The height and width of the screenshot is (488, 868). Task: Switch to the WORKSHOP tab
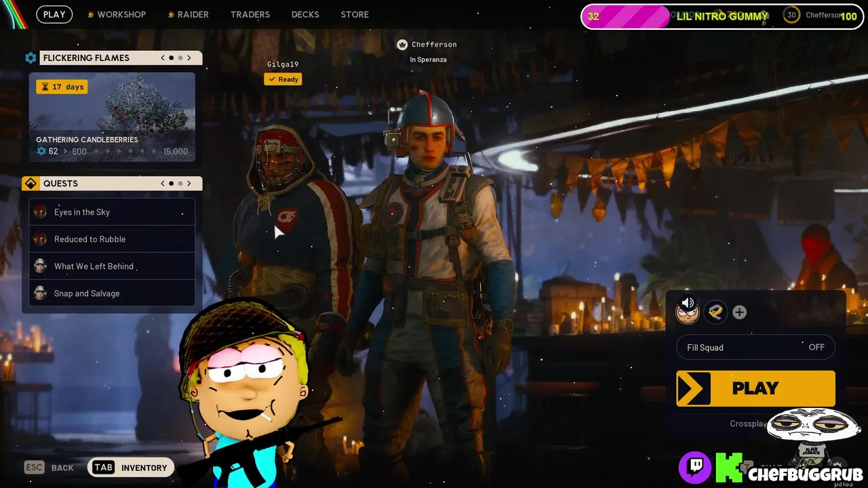pyautogui.click(x=121, y=14)
